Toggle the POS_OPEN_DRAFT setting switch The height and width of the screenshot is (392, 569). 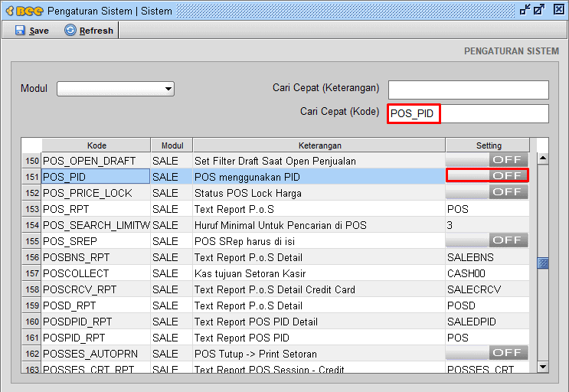[x=487, y=160]
